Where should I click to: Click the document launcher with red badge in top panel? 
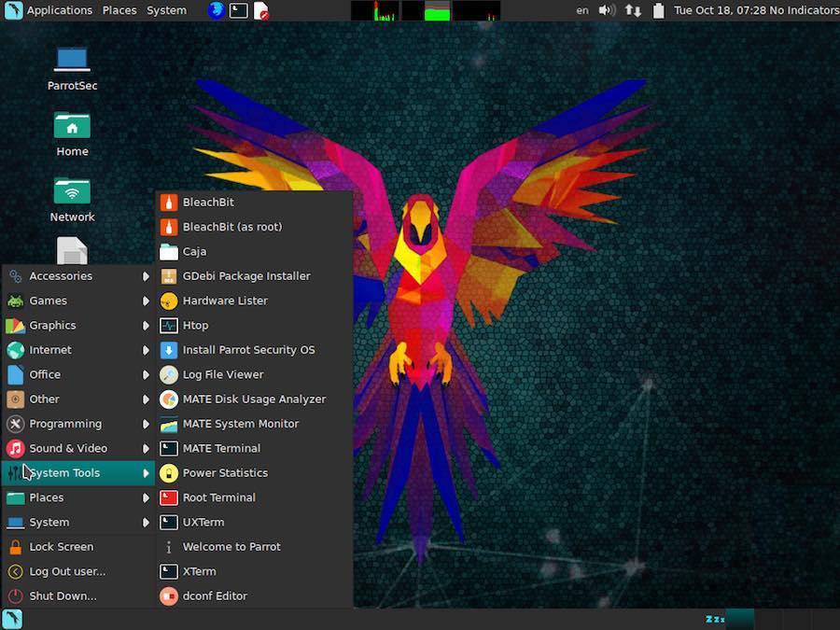click(261, 10)
